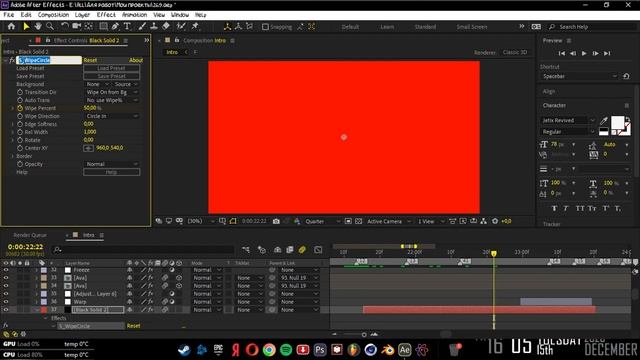The image size is (640, 360).
Task: Pick font color with the eyedropper
Action: (604, 120)
